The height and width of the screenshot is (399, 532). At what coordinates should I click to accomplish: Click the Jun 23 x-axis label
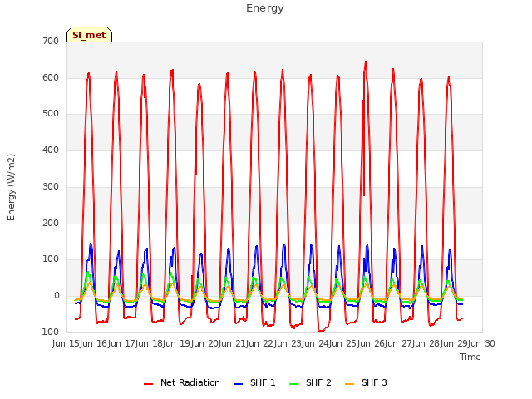point(288,343)
